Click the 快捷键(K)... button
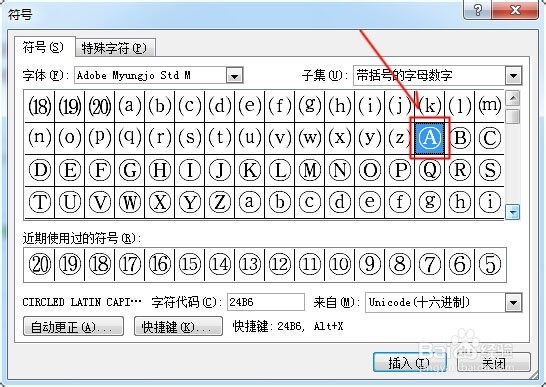Screen dimensions: 546x387 click(x=178, y=326)
